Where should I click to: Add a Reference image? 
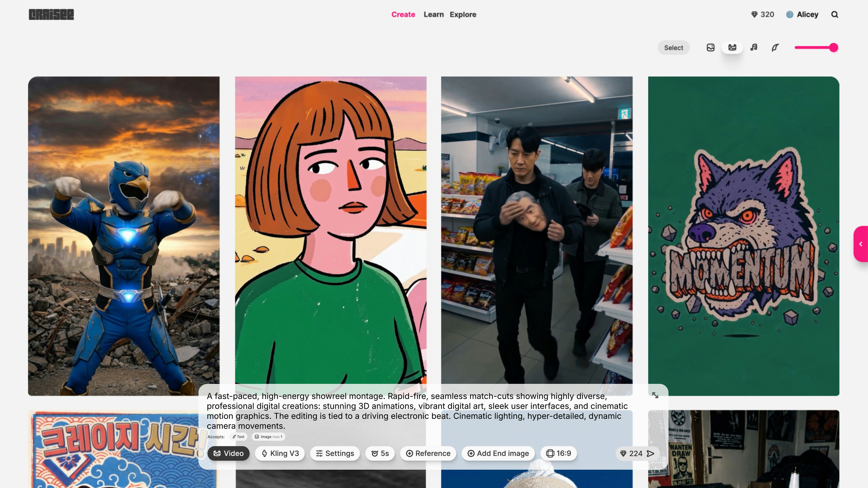click(428, 453)
